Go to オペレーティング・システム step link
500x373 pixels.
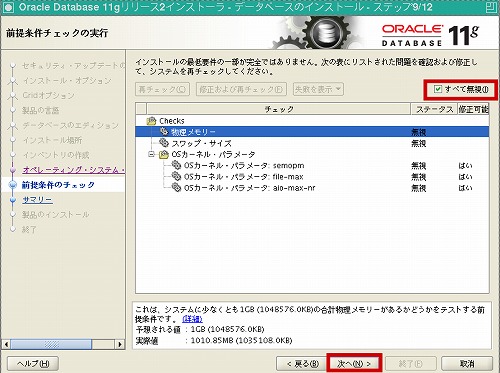click(73, 170)
